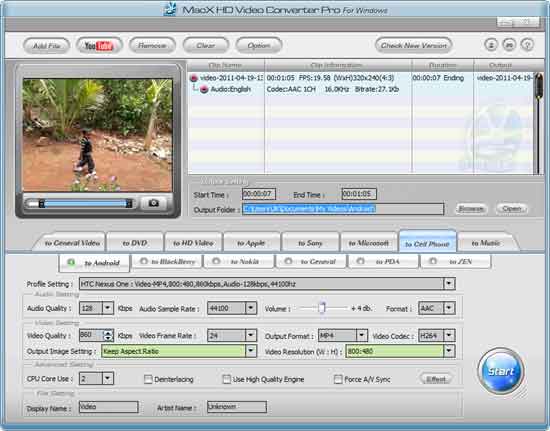
Task: Open the Audio Quality dropdown
Action: [x=108, y=308]
